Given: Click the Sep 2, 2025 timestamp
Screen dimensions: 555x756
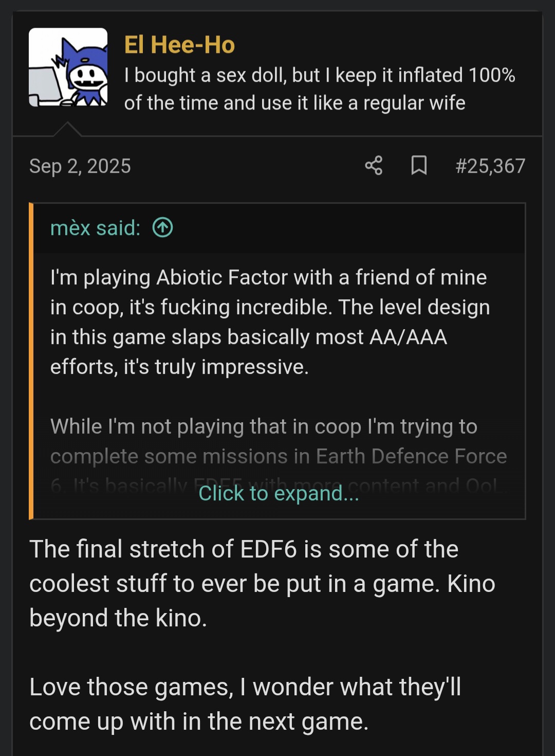Looking at the screenshot, I should pyautogui.click(x=80, y=166).
